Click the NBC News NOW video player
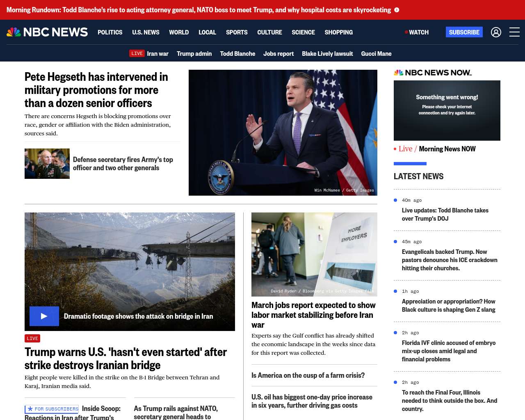Viewport: 525px width, 420px height. click(x=447, y=110)
